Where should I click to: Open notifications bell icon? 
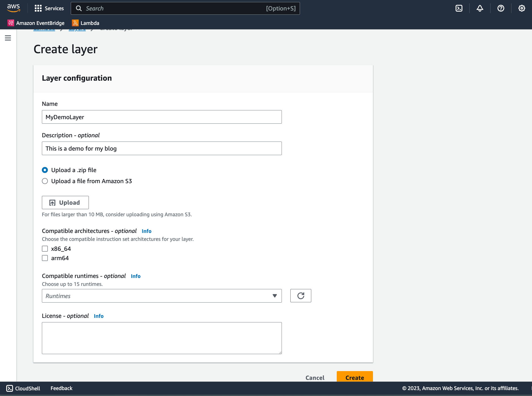480,8
